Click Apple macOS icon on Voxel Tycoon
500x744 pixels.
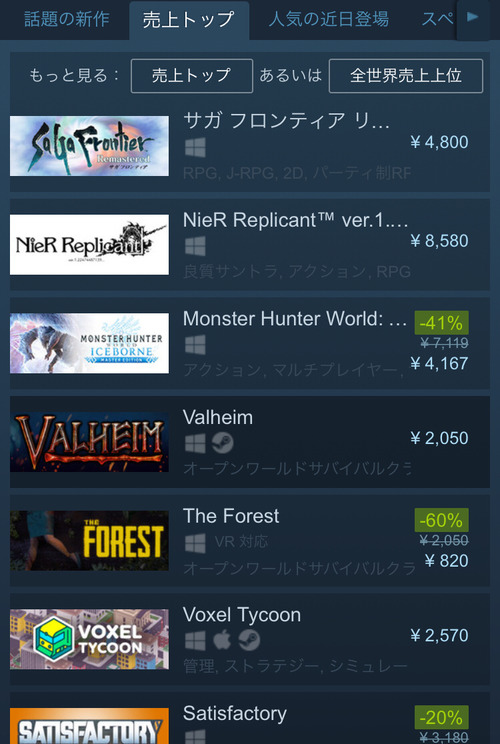tap(222, 640)
